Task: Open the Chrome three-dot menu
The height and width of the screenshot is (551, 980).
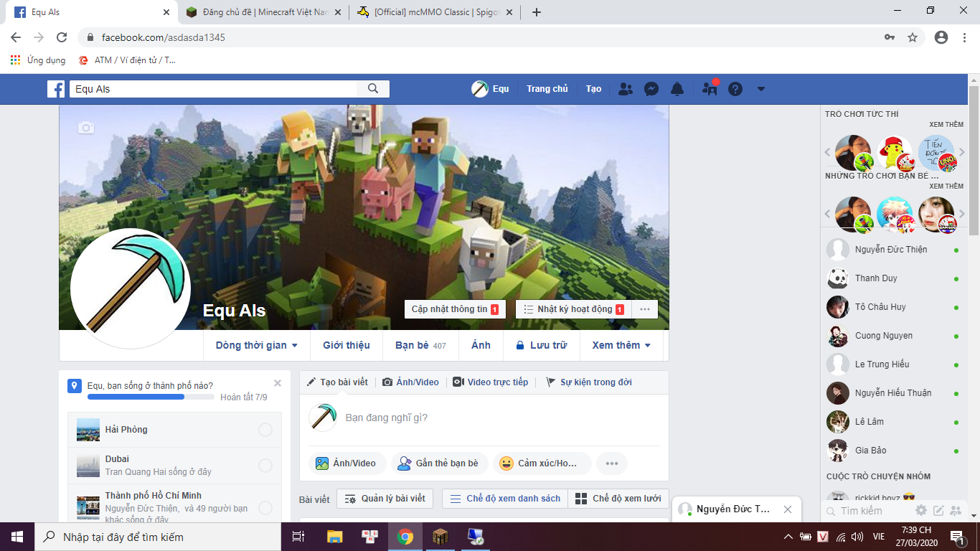Action: click(x=964, y=37)
